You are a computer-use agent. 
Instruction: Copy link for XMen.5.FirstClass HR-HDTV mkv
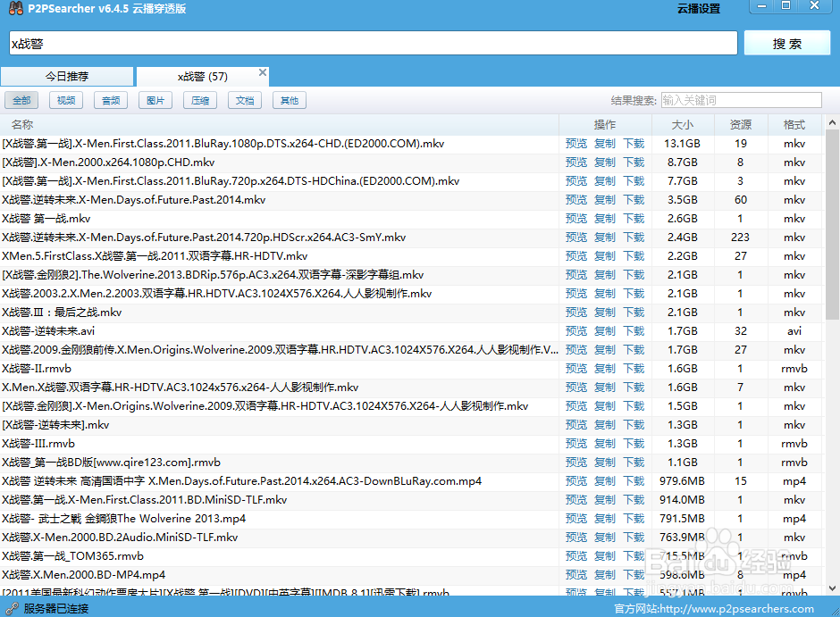605,255
